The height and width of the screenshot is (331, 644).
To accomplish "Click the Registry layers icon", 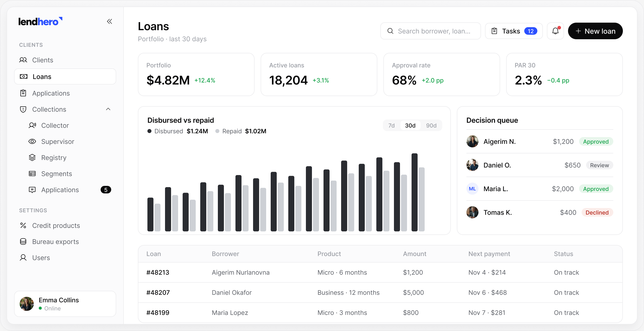I will [32, 157].
